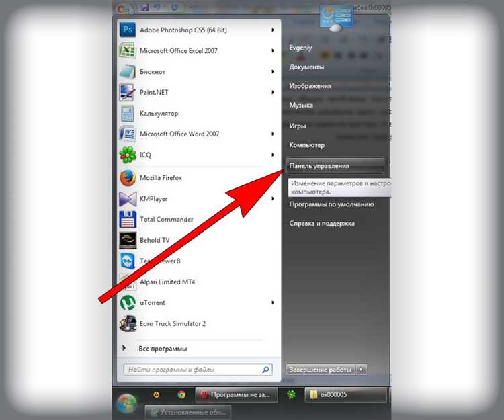
Task: Switch to Установленные обн... taskbar window
Action: pos(188,412)
